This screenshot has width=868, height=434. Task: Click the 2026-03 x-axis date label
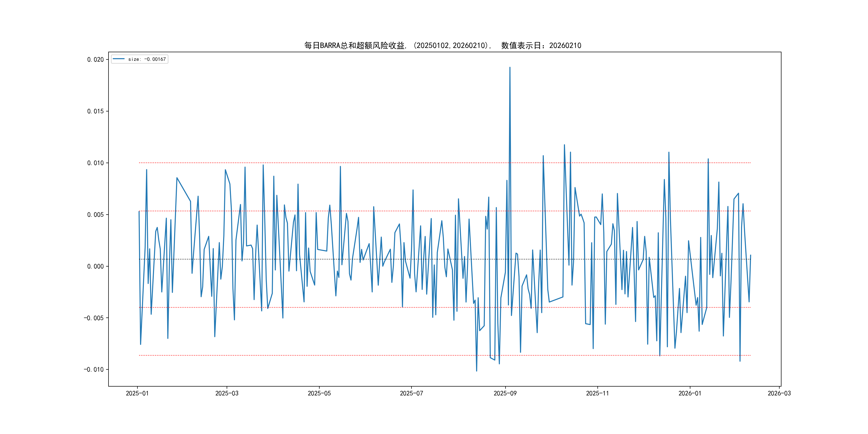point(779,393)
